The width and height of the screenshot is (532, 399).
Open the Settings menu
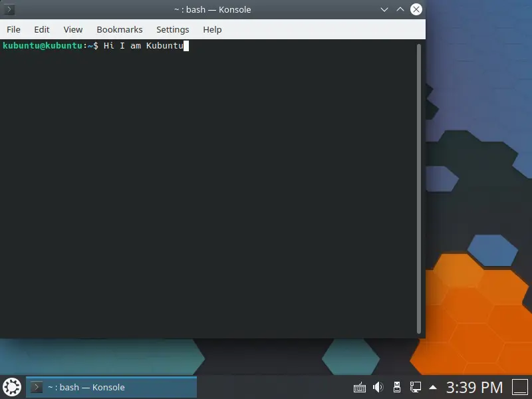click(x=173, y=29)
